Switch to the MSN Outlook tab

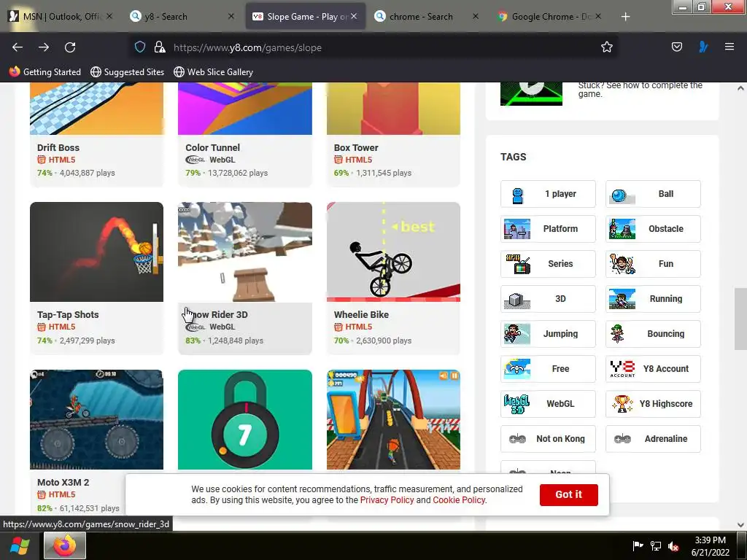point(61,16)
